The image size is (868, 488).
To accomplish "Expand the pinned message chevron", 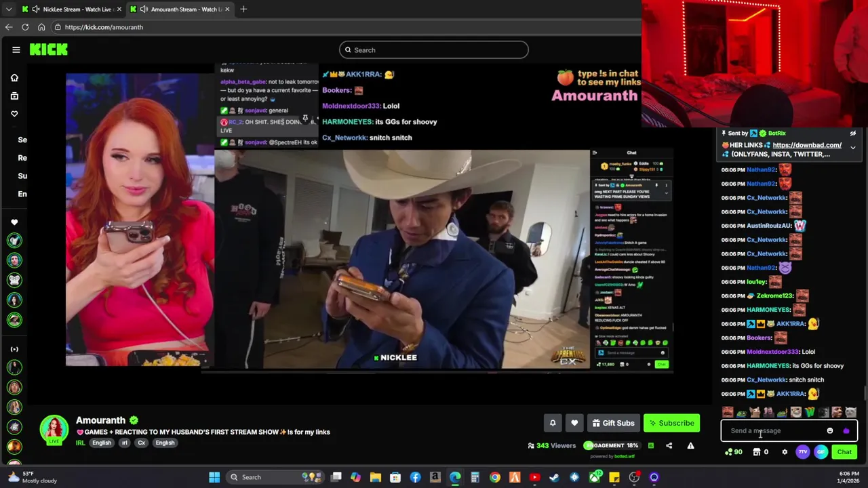I will (853, 148).
